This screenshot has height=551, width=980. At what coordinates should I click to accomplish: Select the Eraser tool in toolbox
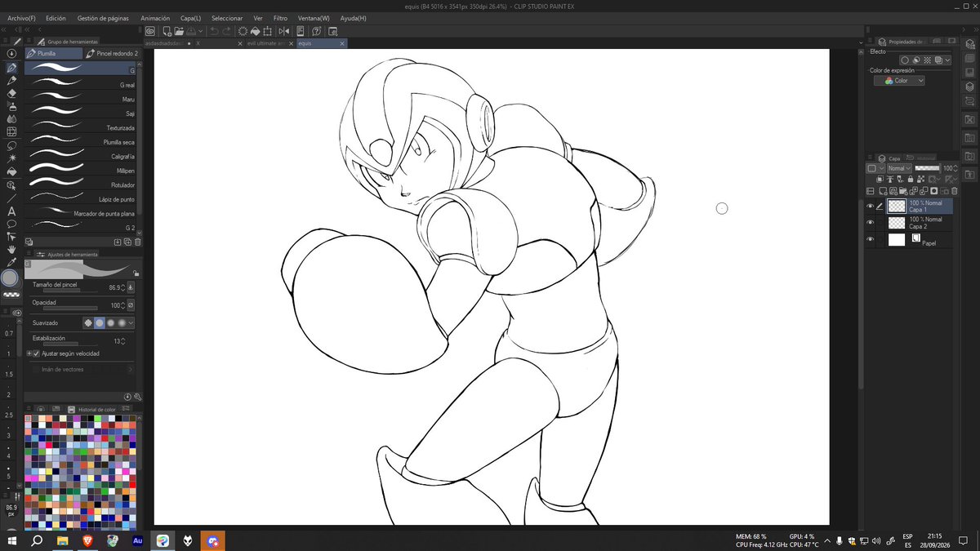click(12, 94)
